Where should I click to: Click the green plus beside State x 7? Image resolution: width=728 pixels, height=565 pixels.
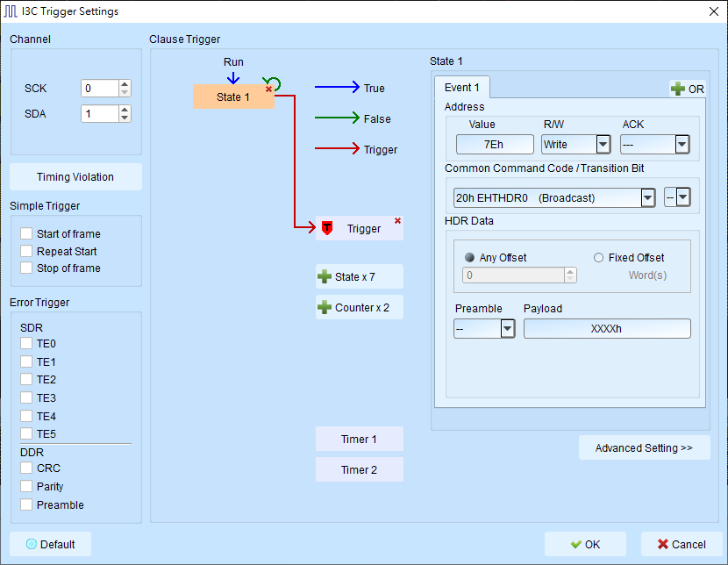(324, 276)
